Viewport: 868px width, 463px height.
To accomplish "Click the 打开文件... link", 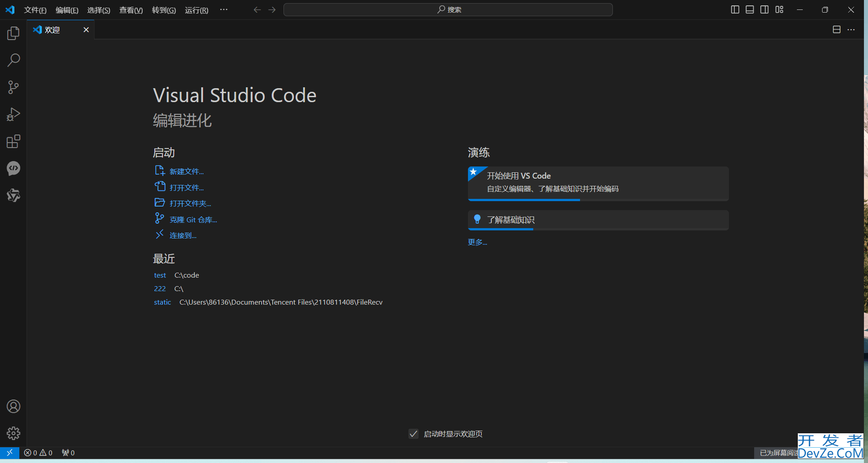I will point(186,188).
